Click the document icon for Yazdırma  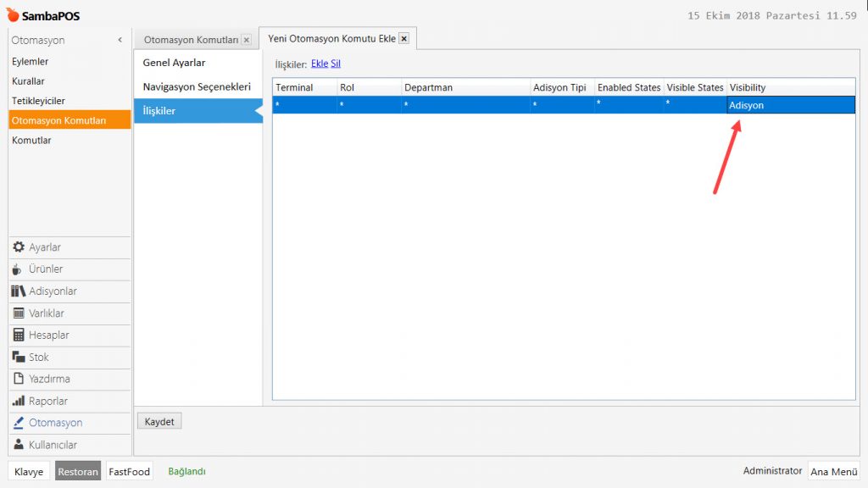pos(19,380)
